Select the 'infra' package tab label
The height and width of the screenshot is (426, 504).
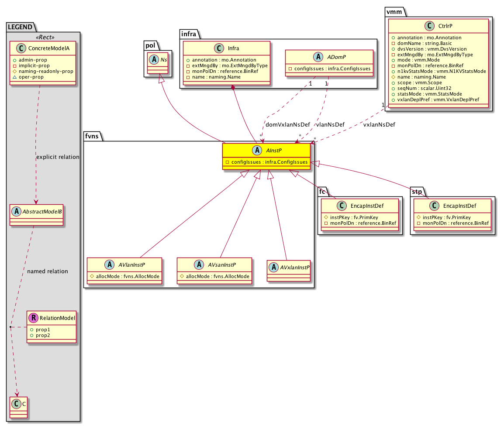coord(190,34)
